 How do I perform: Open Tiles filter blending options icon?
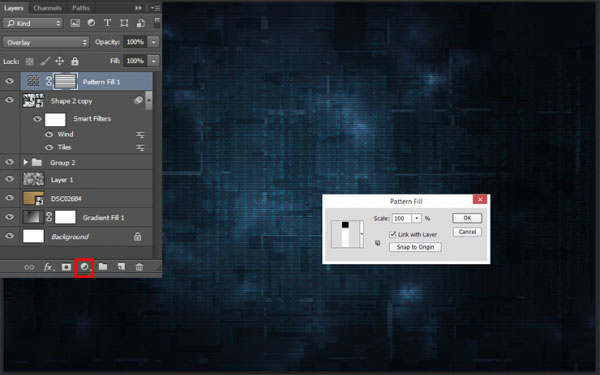pyautogui.click(x=140, y=148)
